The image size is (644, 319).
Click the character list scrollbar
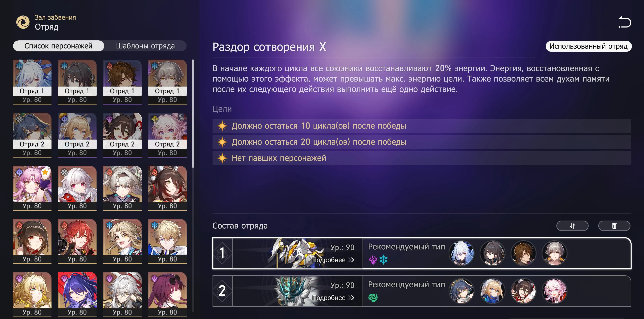tap(193, 113)
